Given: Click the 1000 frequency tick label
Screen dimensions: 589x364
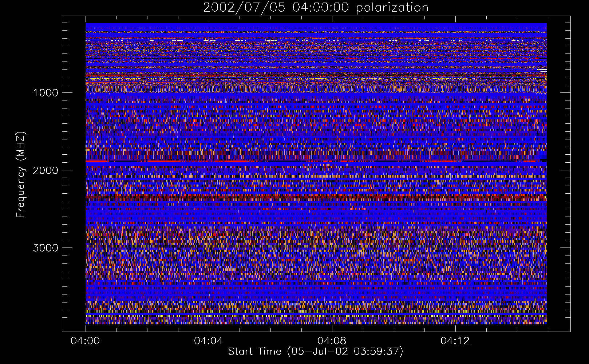Looking at the screenshot, I should click(x=46, y=93).
